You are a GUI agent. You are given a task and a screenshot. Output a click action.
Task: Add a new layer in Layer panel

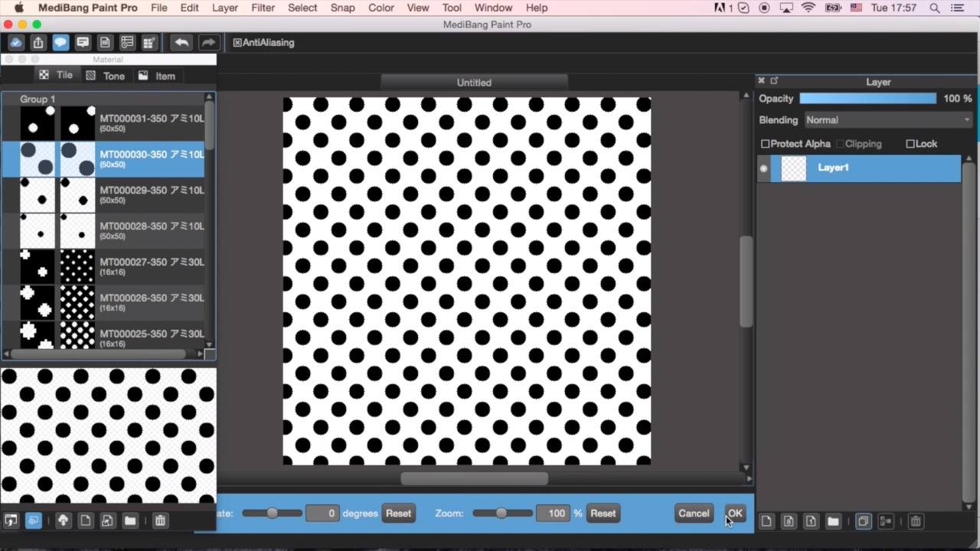pos(766,521)
